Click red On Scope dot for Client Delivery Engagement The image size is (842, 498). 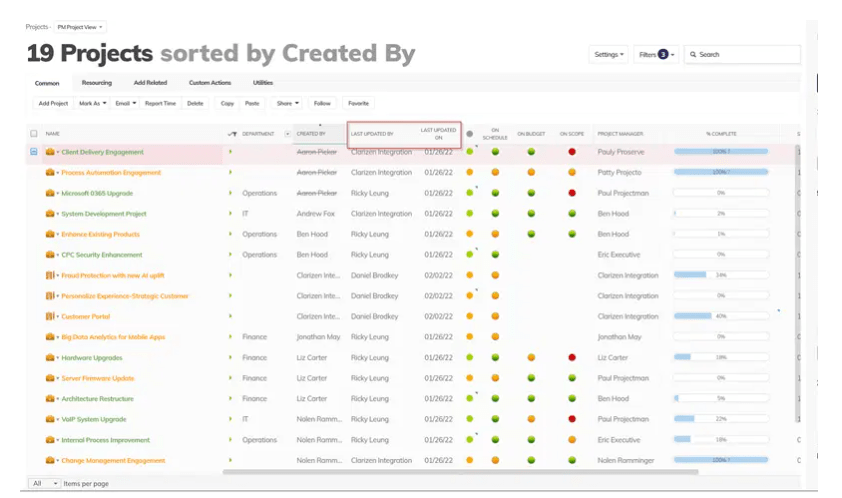572,152
